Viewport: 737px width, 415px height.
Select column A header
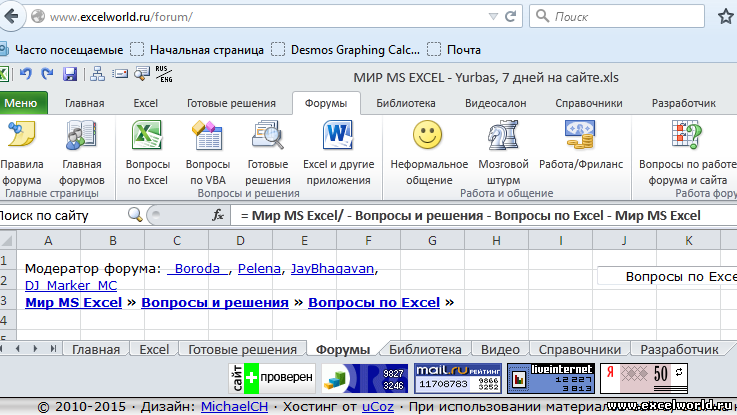48,241
